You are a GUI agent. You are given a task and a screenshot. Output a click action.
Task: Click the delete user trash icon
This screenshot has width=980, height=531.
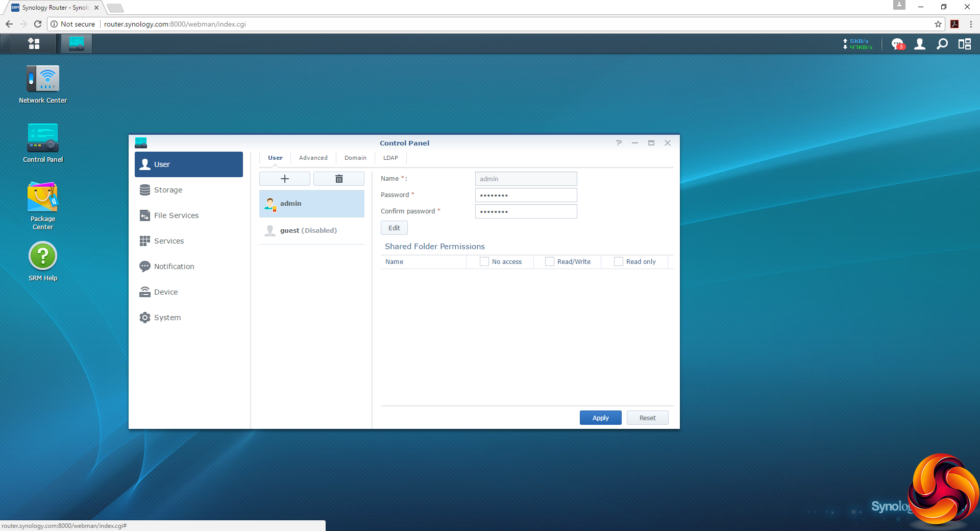tap(339, 179)
